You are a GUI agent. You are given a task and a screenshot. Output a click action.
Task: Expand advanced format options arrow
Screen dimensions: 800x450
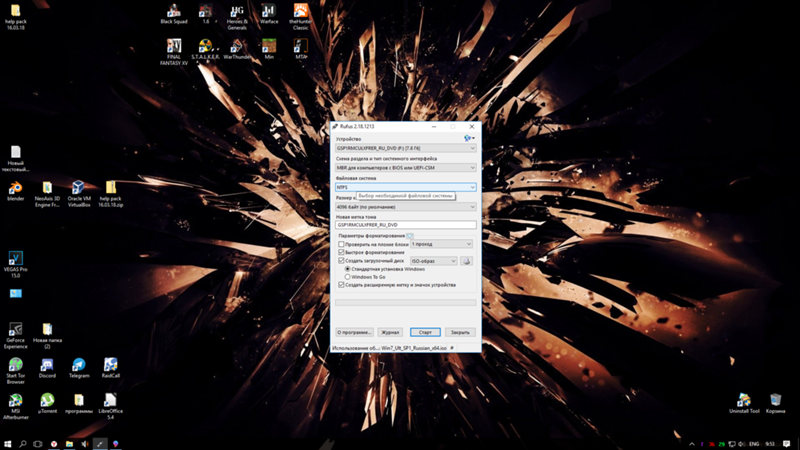click(x=410, y=236)
